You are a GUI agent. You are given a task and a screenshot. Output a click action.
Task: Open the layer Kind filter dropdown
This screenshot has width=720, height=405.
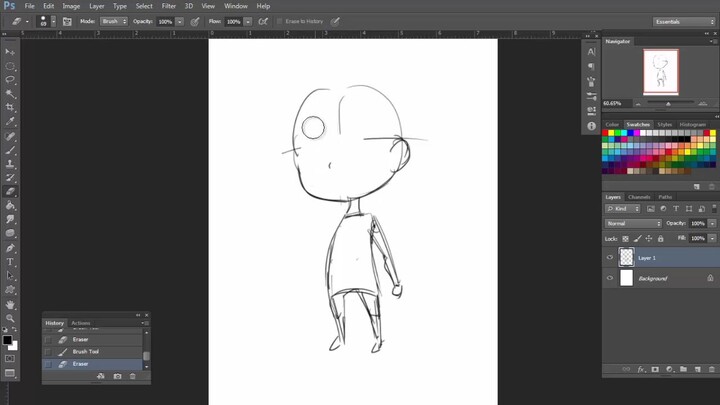[x=623, y=209]
